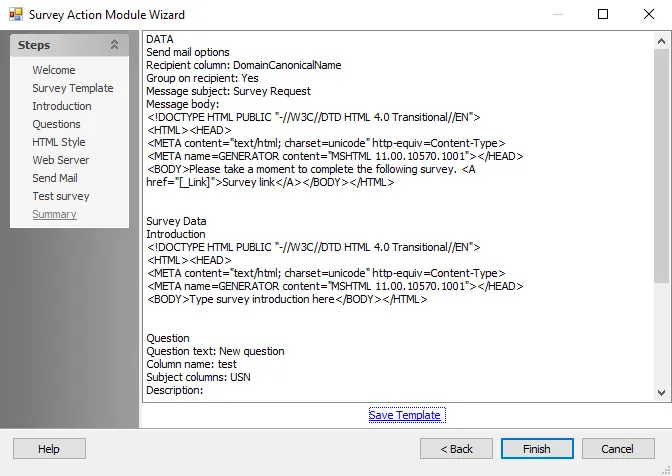Click the 'Recipient column: DomainCanonicalName' line
The image size is (672, 476).
tap(243, 65)
